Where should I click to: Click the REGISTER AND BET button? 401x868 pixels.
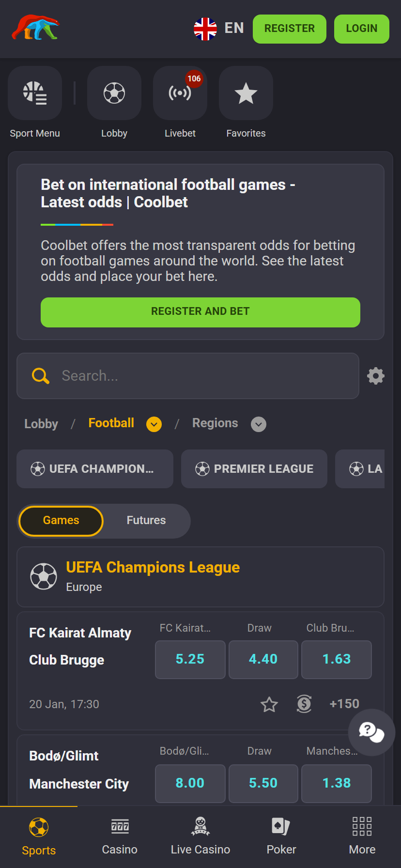(200, 312)
